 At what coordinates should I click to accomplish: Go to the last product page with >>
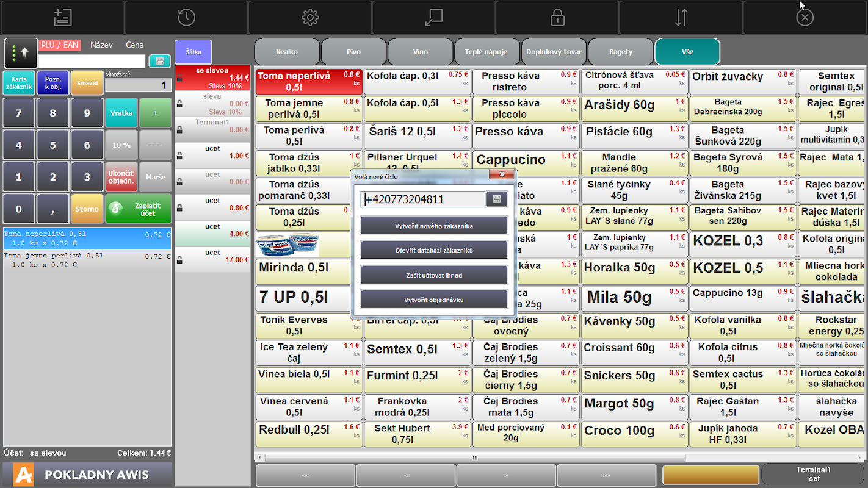[x=607, y=475]
